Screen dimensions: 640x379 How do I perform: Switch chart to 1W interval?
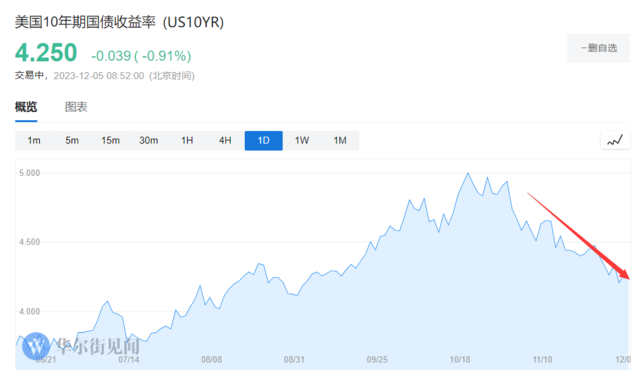[x=302, y=141]
